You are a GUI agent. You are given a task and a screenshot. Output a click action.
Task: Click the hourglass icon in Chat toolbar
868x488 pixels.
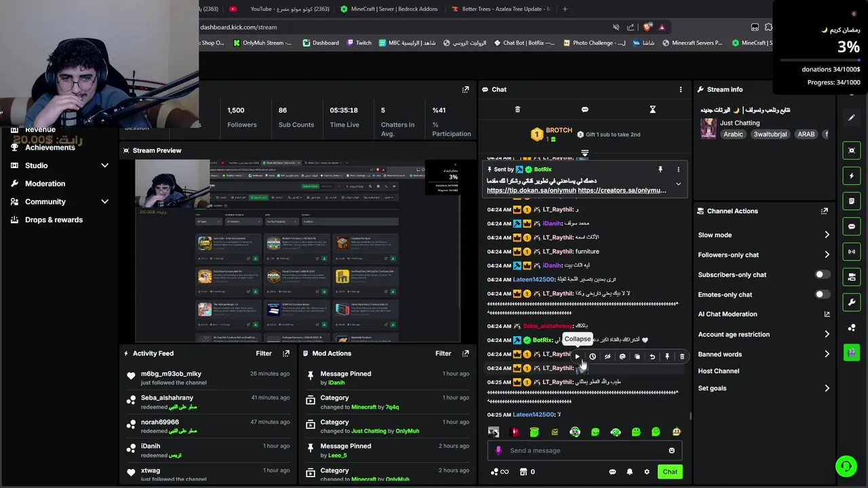[x=652, y=109]
